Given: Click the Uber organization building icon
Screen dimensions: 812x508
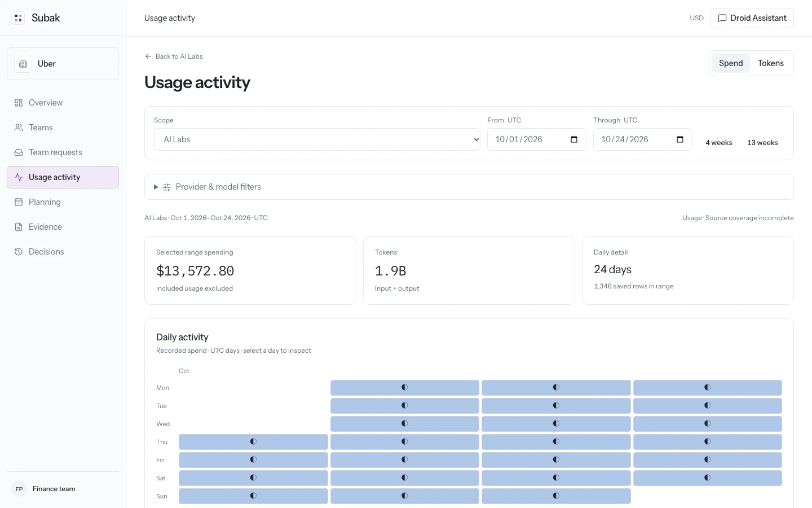Looking at the screenshot, I should (23, 64).
